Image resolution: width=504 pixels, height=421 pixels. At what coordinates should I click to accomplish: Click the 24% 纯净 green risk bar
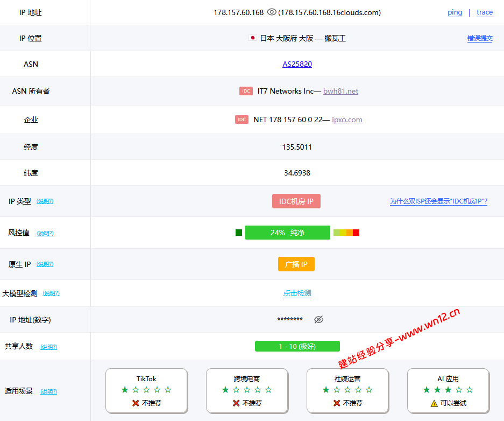(x=287, y=233)
